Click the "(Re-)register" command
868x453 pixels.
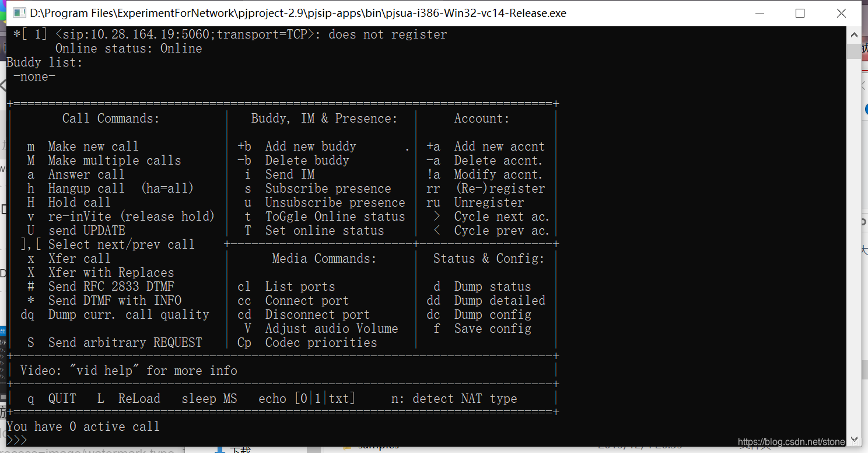(x=485, y=189)
